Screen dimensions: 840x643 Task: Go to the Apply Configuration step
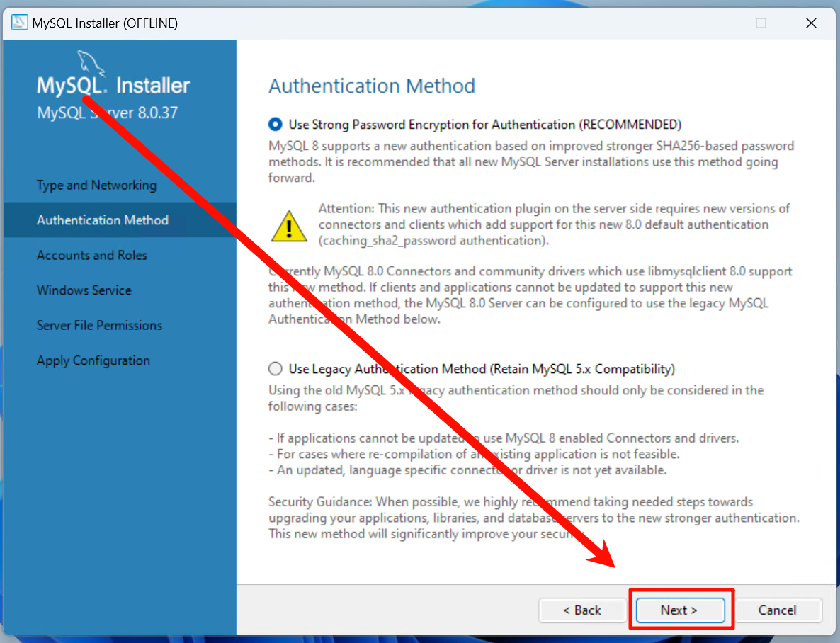(x=93, y=360)
